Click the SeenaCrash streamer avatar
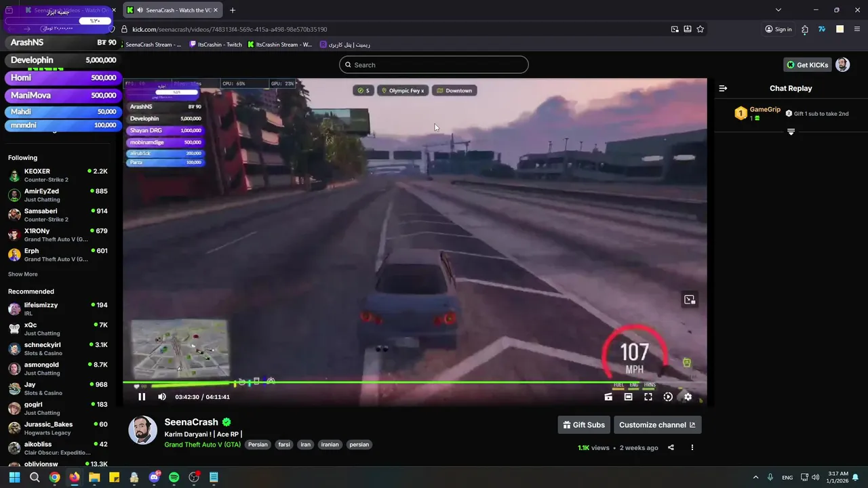The width and height of the screenshot is (868, 488). pos(142,430)
